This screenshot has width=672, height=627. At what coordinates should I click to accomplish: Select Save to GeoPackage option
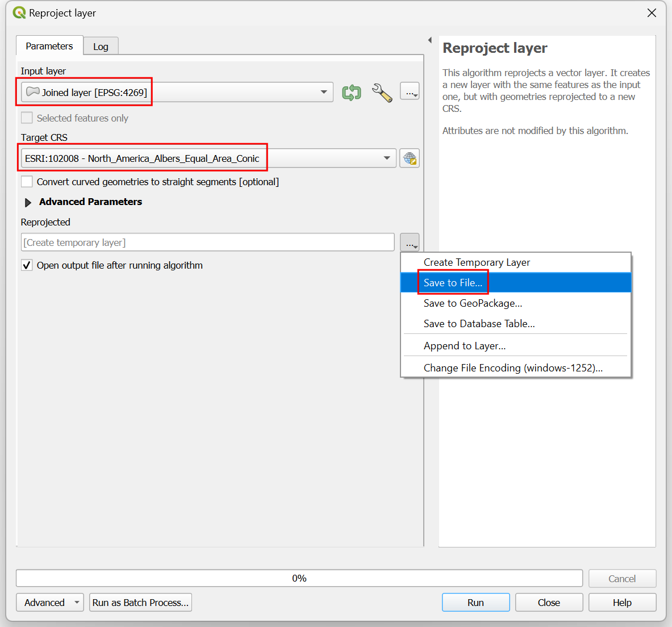(473, 303)
